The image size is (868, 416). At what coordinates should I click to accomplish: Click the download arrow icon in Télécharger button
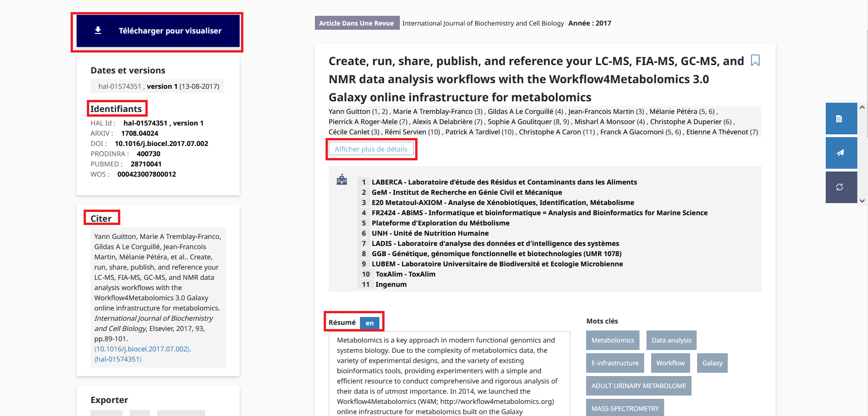pyautogui.click(x=98, y=30)
